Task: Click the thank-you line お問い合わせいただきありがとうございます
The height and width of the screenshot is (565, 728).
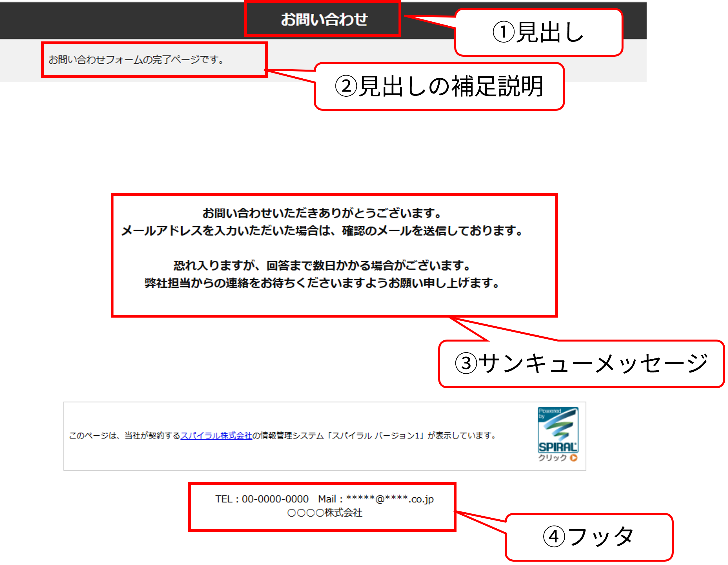Action: pos(322,213)
